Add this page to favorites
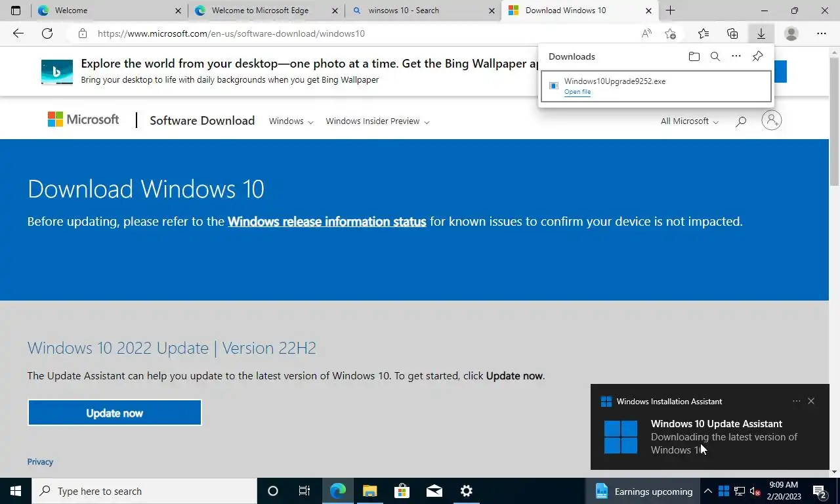Image resolution: width=840 pixels, height=504 pixels. [x=670, y=33]
